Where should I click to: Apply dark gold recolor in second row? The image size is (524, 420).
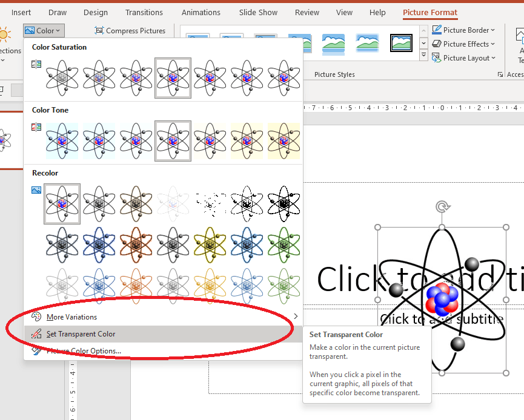(210, 245)
